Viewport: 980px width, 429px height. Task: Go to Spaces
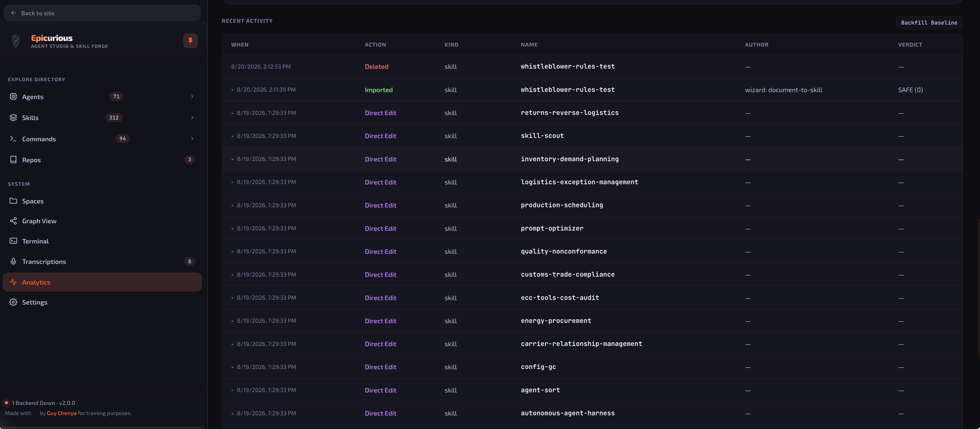click(x=102, y=201)
